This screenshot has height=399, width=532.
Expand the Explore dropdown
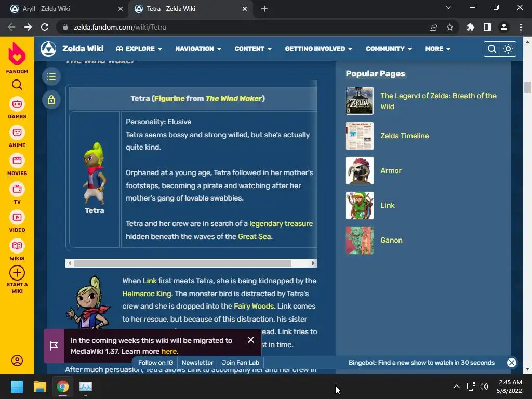coord(139,49)
